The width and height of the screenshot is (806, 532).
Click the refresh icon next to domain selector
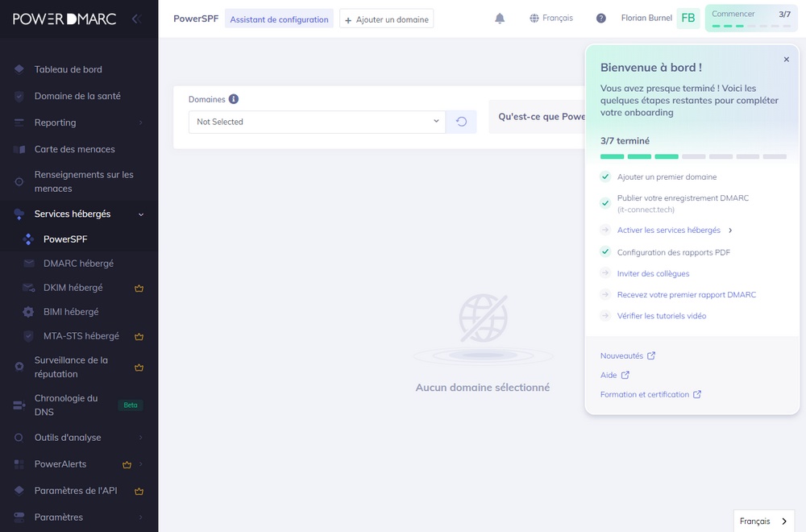[x=459, y=120]
